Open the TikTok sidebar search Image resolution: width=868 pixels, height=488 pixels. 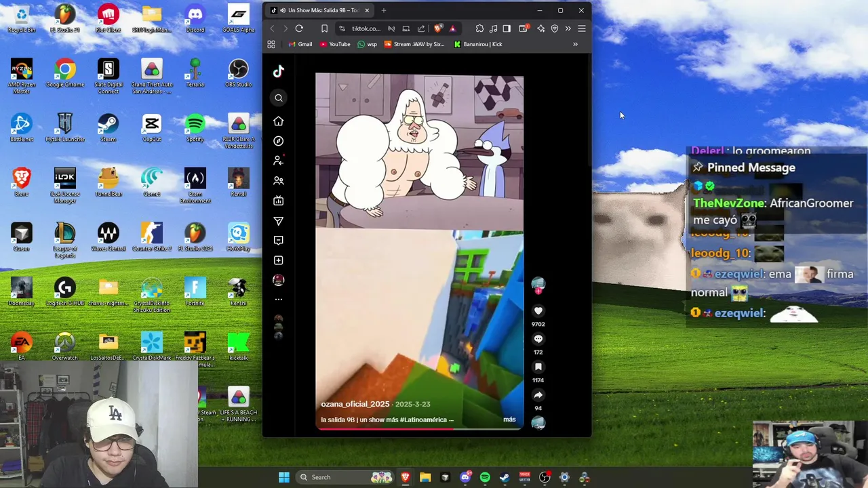coord(278,98)
